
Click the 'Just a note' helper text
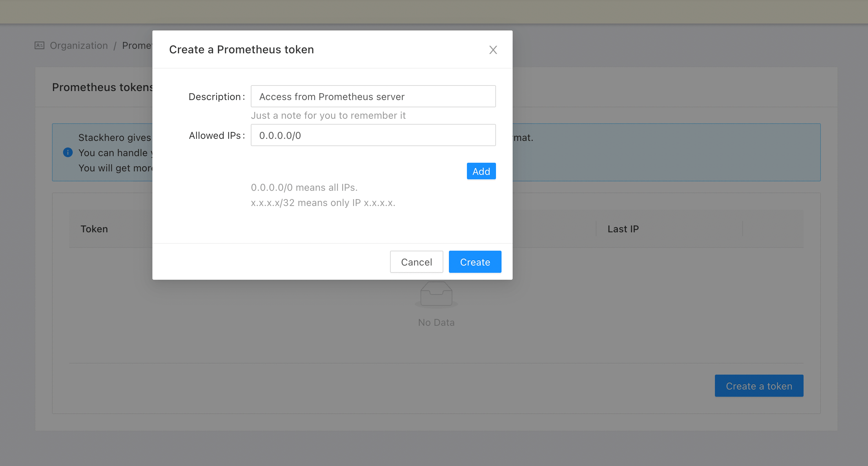[x=328, y=115]
